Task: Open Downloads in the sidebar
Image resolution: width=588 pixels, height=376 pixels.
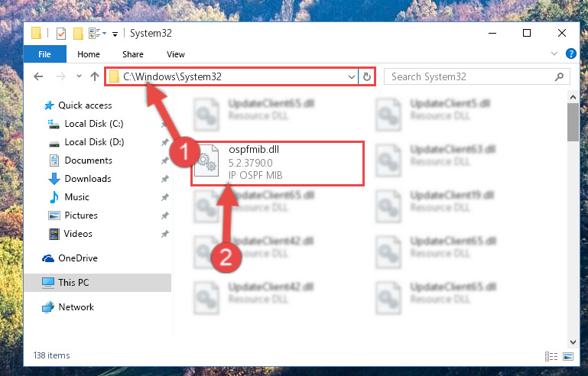Action: point(80,179)
